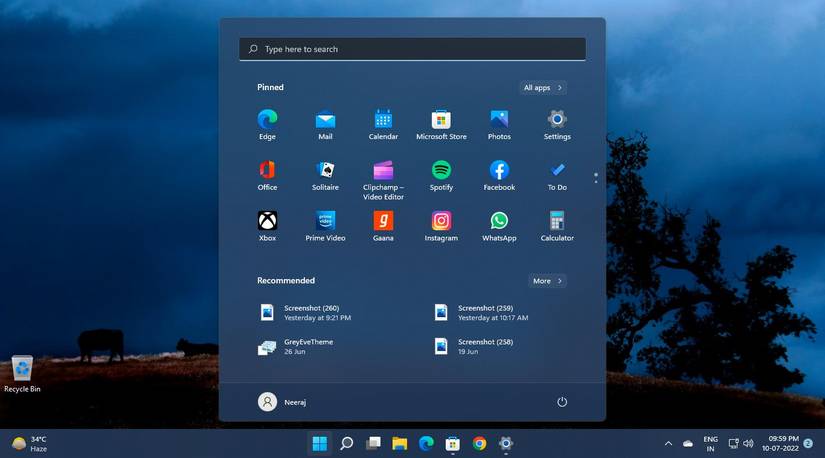
Task: Show hidden system tray icons
Action: [668, 444]
